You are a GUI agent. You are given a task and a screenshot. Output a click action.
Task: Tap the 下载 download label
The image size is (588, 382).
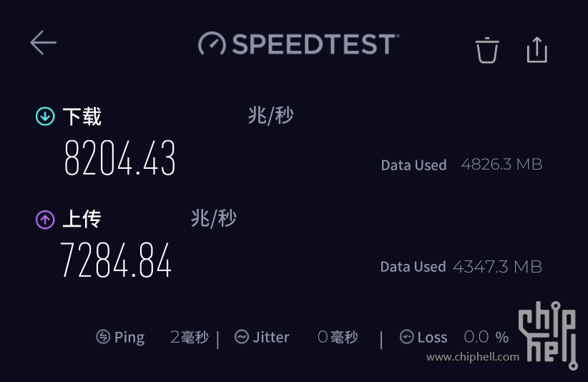click(x=82, y=116)
